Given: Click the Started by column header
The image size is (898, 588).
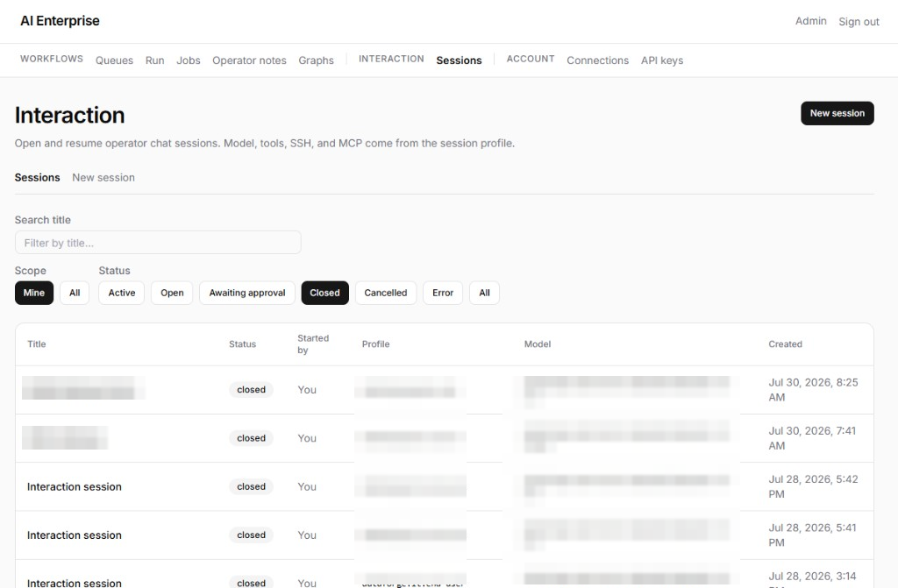Looking at the screenshot, I should (x=313, y=344).
